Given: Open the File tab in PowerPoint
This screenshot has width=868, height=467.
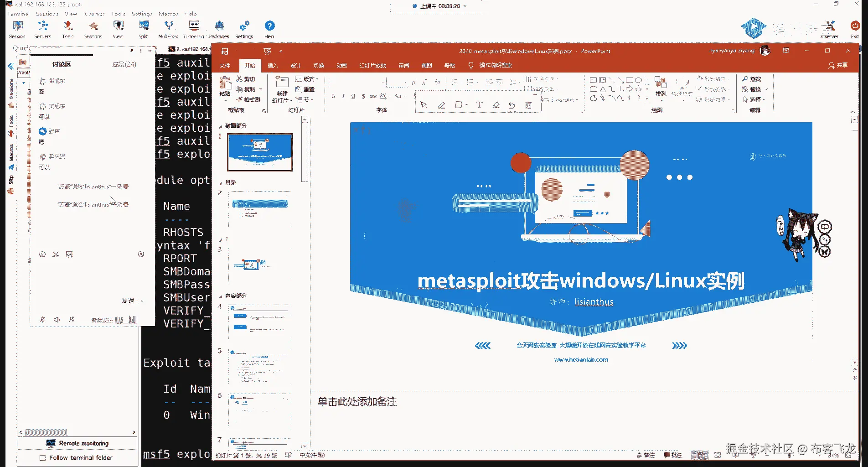Looking at the screenshot, I should tap(225, 65).
